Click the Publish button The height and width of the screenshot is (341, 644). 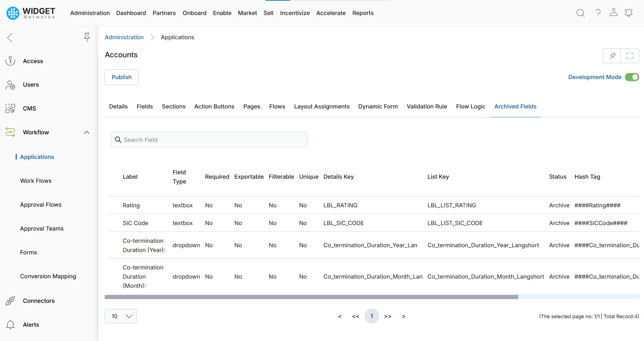pyautogui.click(x=121, y=77)
